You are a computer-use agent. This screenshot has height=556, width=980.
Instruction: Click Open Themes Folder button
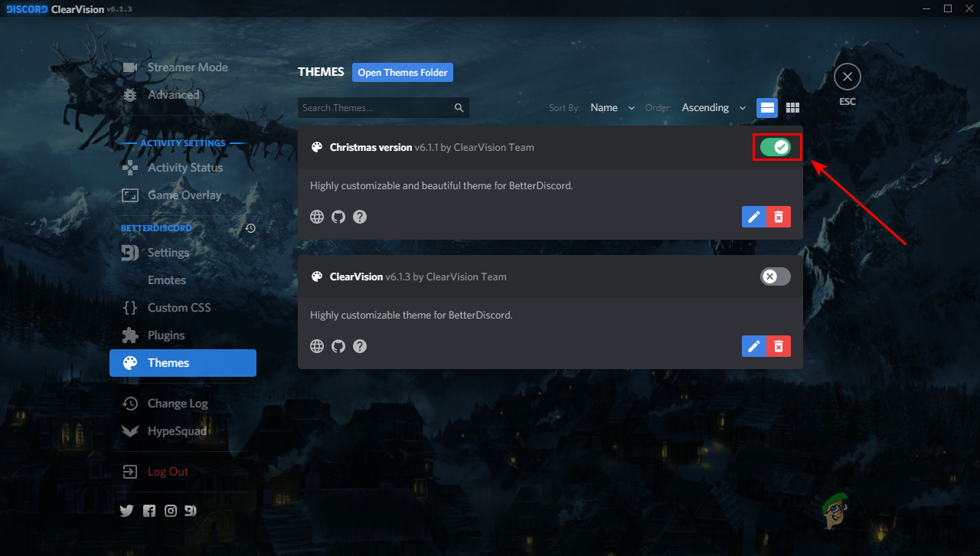tap(403, 73)
